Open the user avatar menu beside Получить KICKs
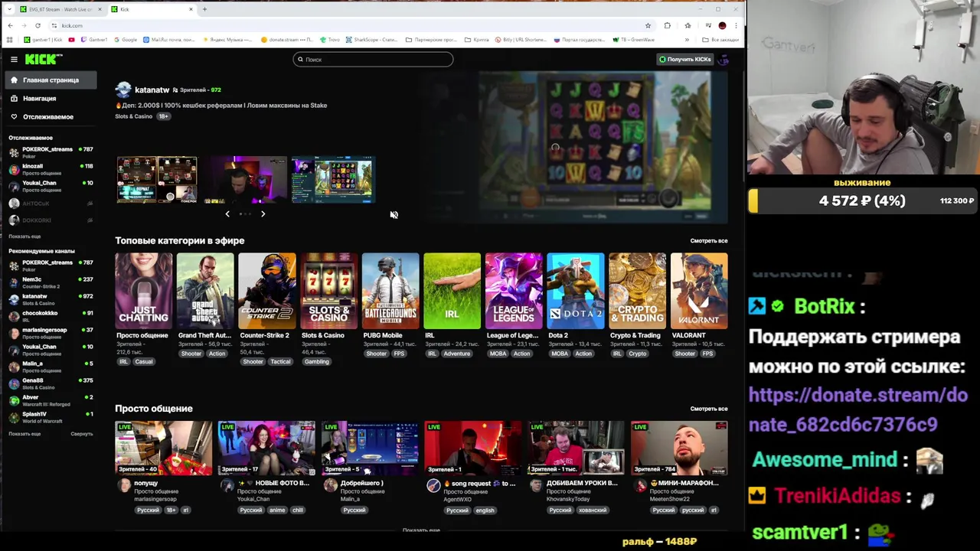 724,59
